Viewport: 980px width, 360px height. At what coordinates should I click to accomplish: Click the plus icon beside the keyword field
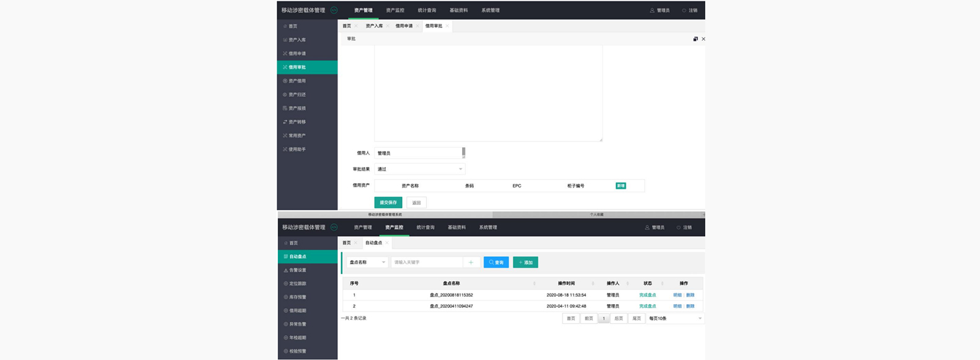[x=471, y=263]
